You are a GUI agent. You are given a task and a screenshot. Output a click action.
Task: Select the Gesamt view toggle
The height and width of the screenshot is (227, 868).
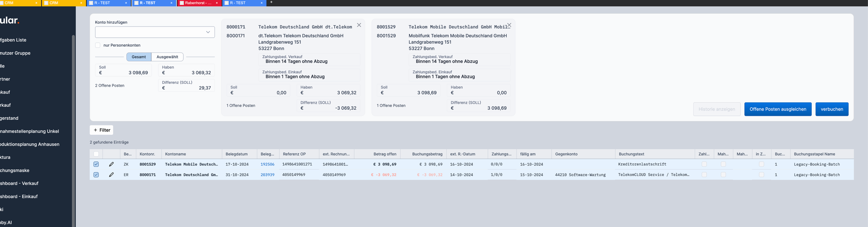(x=138, y=57)
